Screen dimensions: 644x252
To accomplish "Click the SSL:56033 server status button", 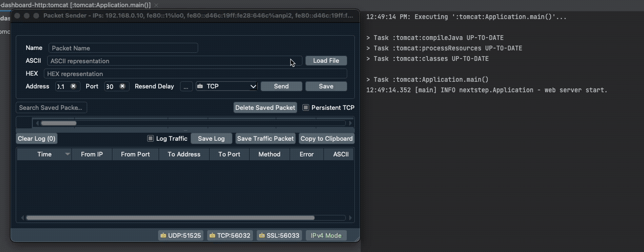I will (x=279, y=235).
